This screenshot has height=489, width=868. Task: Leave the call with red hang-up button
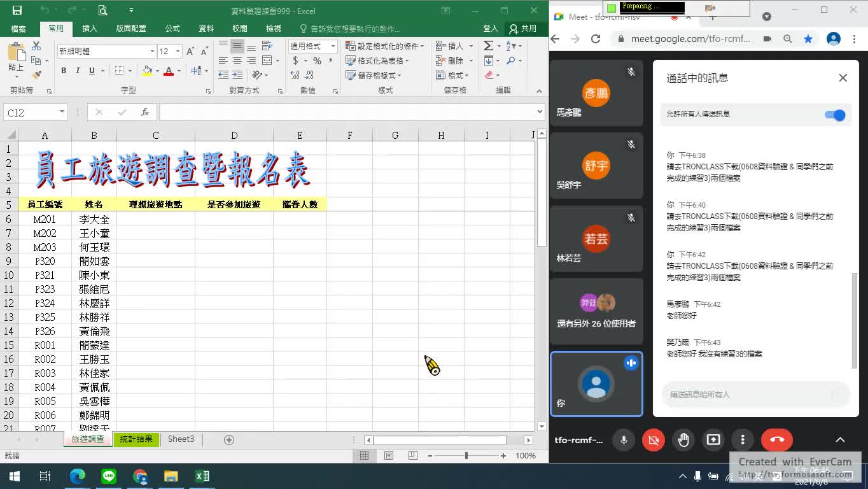[x=777, y=439]
